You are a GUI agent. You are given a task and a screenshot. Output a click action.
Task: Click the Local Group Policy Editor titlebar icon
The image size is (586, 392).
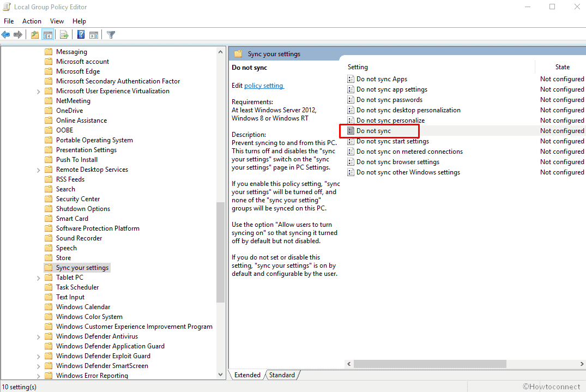[6, 7]
